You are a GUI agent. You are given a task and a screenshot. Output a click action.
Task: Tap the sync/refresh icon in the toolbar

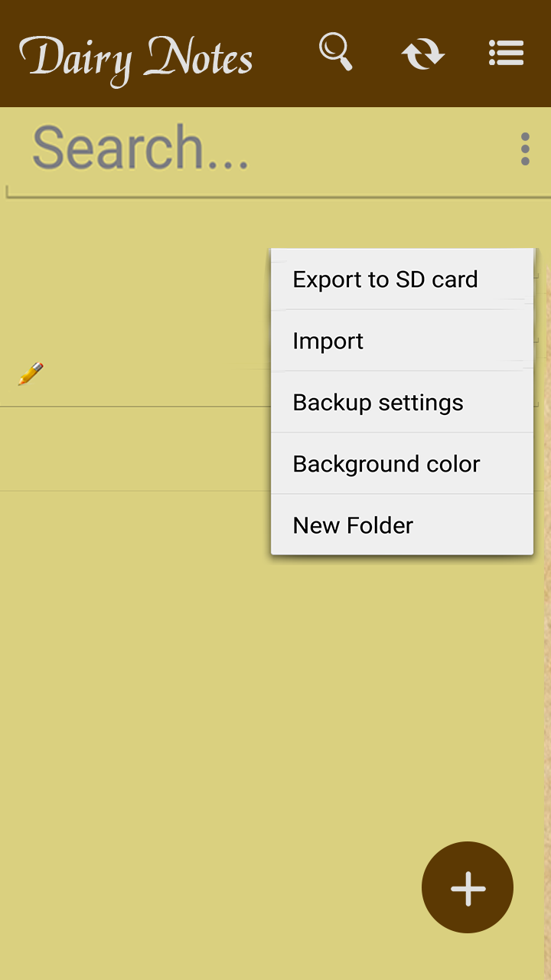point(423,54)
